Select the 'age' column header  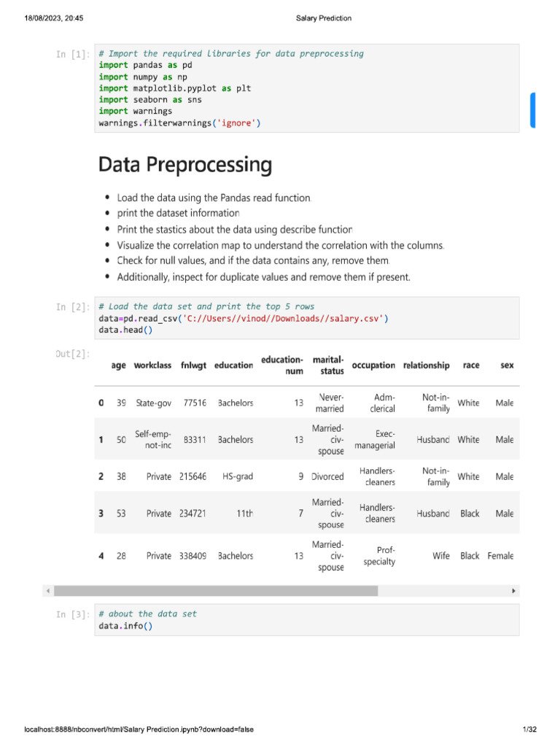pos(119,365)
